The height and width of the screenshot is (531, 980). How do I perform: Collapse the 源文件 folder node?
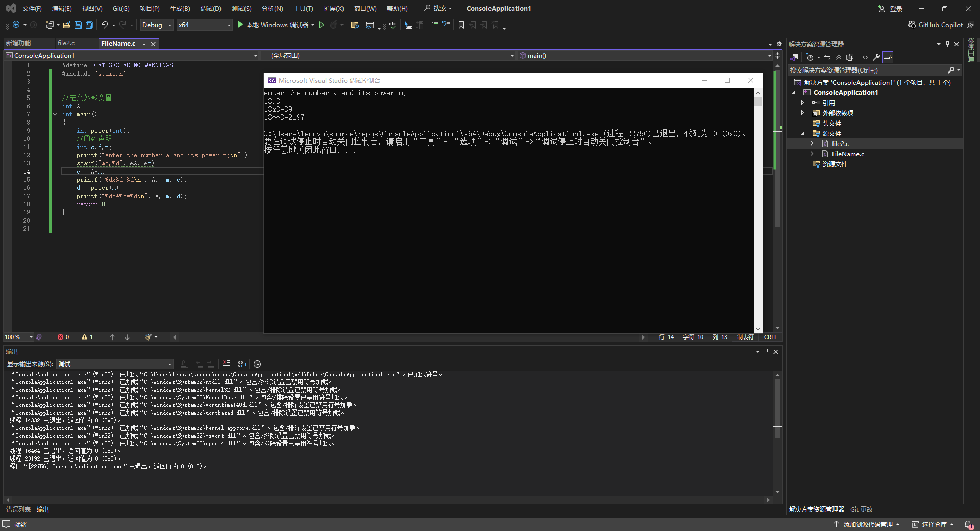click(x=803, y=133)
